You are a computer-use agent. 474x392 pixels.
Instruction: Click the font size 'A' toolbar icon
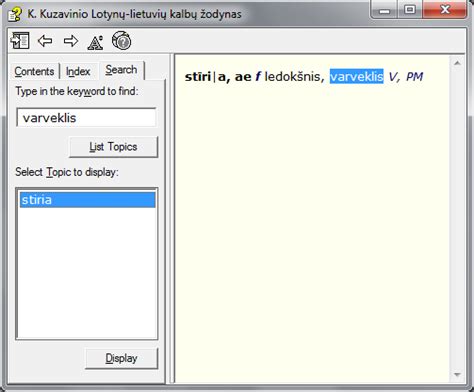(95, 42)
